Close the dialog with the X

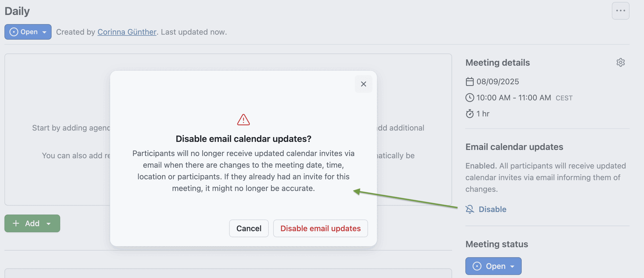point(364,84)
